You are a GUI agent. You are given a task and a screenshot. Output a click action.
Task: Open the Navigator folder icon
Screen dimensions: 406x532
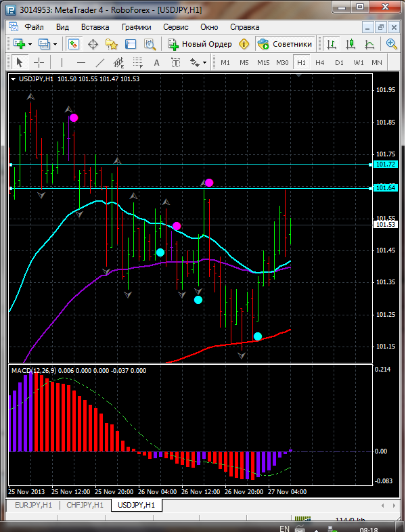click(x=112, y=44)
